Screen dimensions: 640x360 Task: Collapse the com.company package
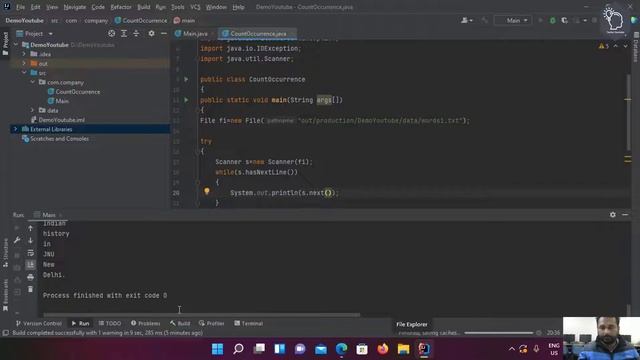[32, 82]
